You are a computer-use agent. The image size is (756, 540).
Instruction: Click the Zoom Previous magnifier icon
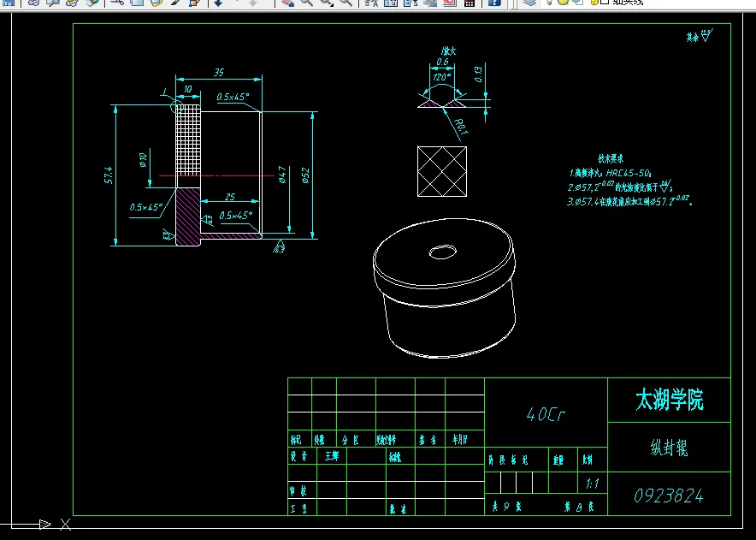346,3
